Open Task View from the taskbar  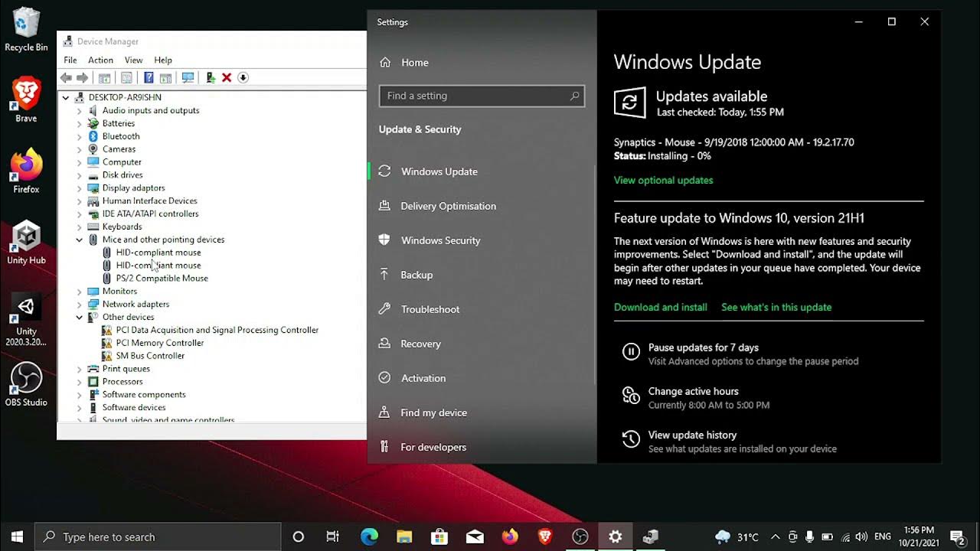(x=333, y=536)
